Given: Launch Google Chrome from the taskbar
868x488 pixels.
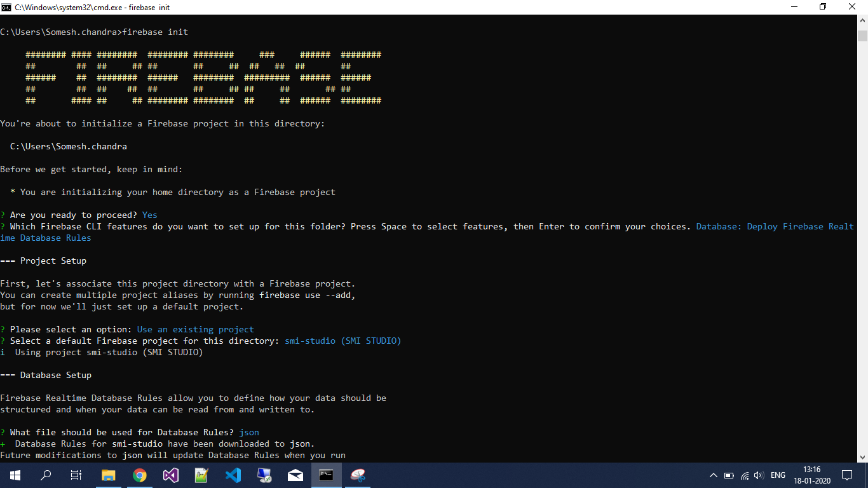Looking at the screenshot, I should pos(139,475).
